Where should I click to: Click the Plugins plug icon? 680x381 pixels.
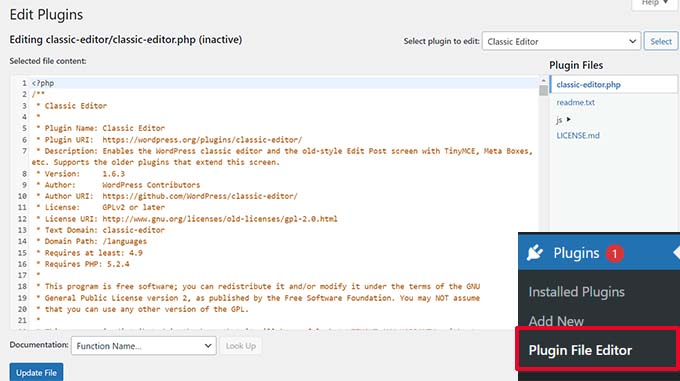[535, 252]
